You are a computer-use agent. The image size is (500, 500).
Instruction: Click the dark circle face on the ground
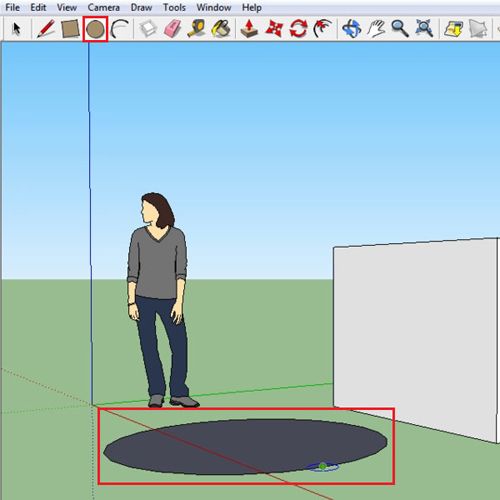tap(245, 447)
